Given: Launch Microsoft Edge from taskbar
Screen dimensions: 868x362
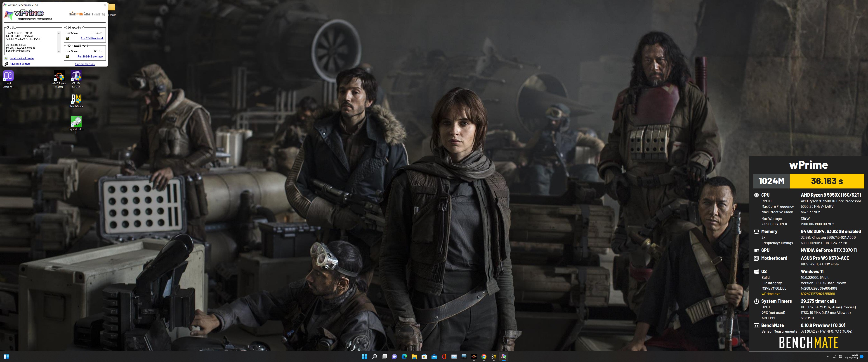Looking at the screenshot, I should tap(404, 357).
